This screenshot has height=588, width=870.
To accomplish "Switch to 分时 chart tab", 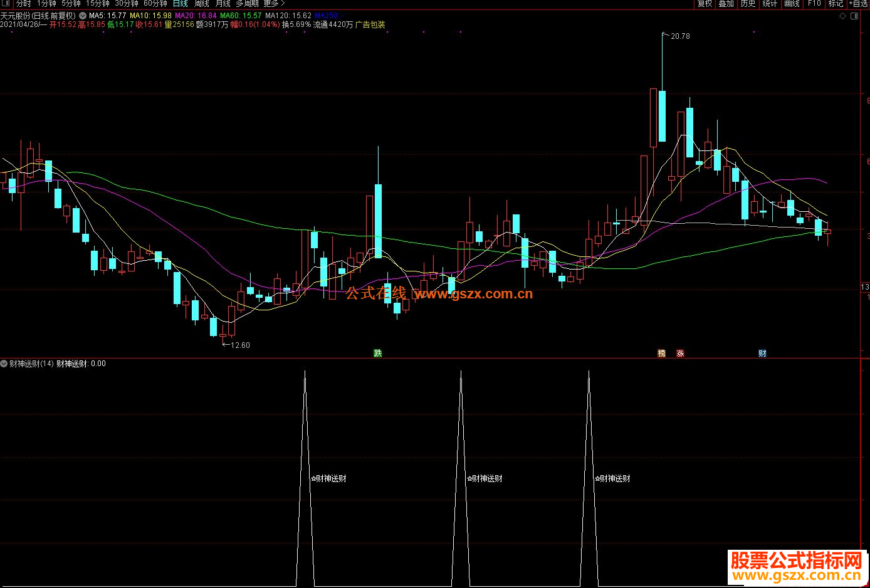I will pyautogui.click(x=23, y=3).
